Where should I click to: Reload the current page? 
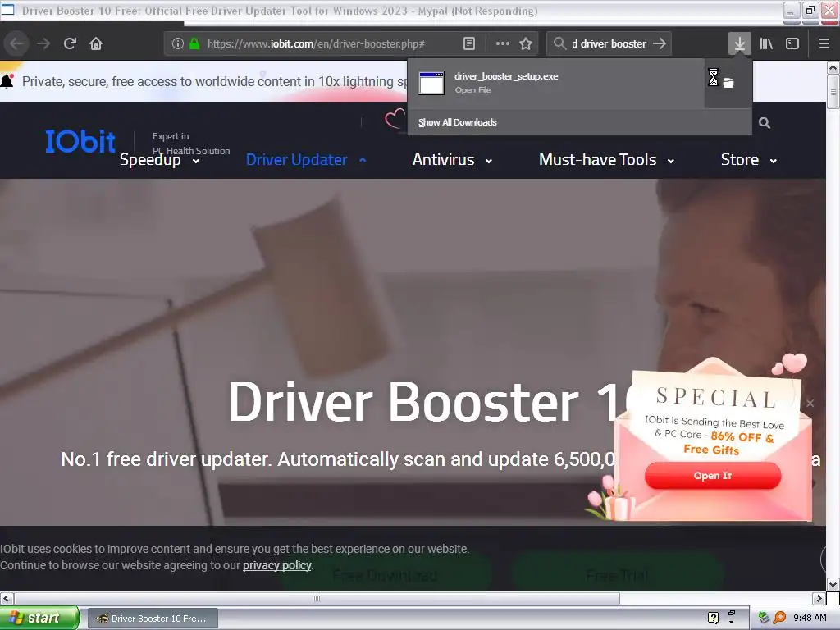(70, 43)
